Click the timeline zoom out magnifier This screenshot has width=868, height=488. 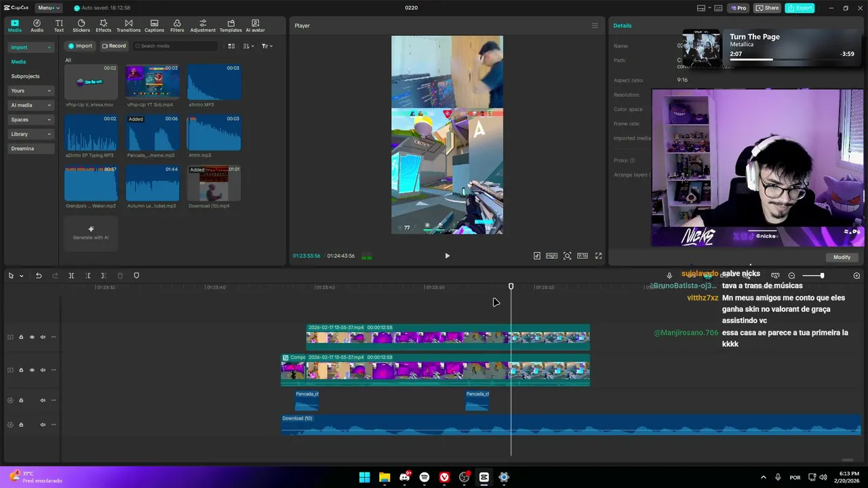coord(791,276)
